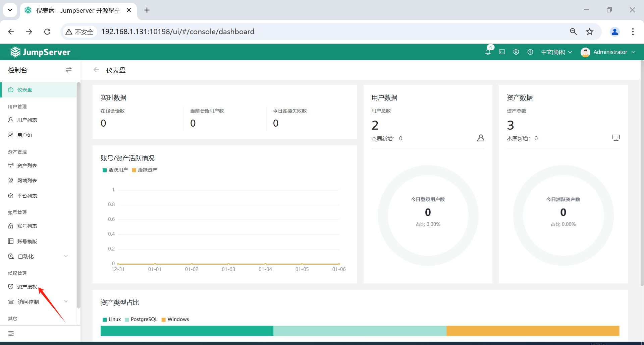
Task: Click the 账号模版 layout icon
Action: 11,241
